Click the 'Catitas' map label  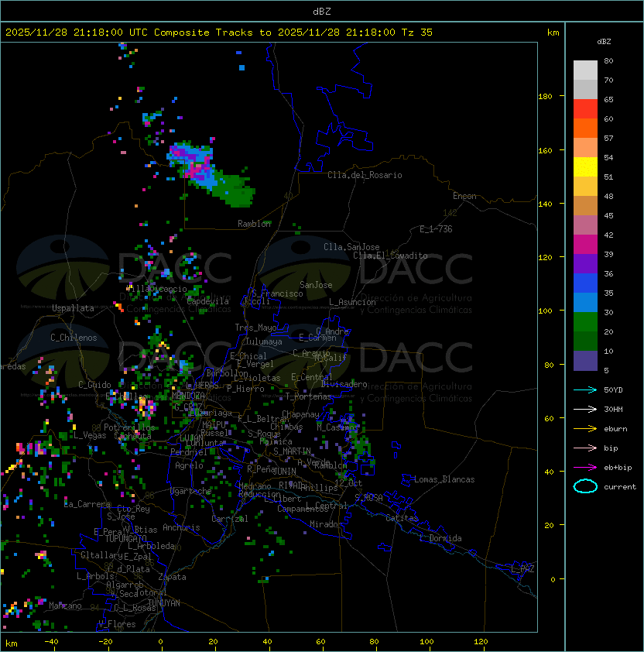[402, 518]
